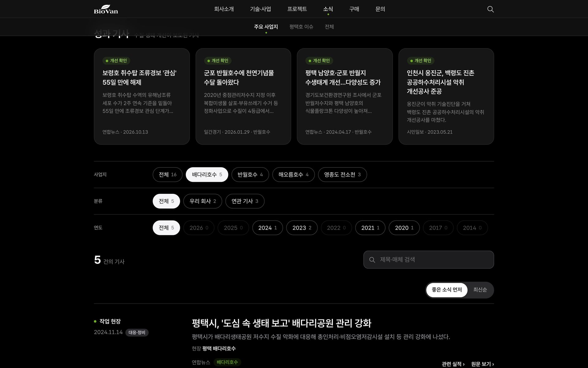Click 개선 확인 badge on 보령호 card

pyautogui.click(x=116, y=61)
